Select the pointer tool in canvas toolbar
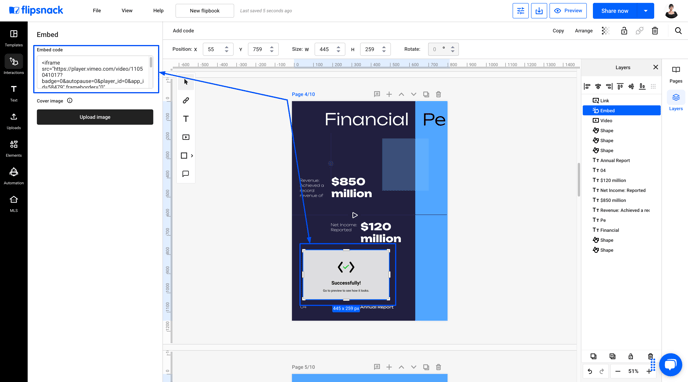Viewport: 688px width, 382px height. click(x=186, y=82)
